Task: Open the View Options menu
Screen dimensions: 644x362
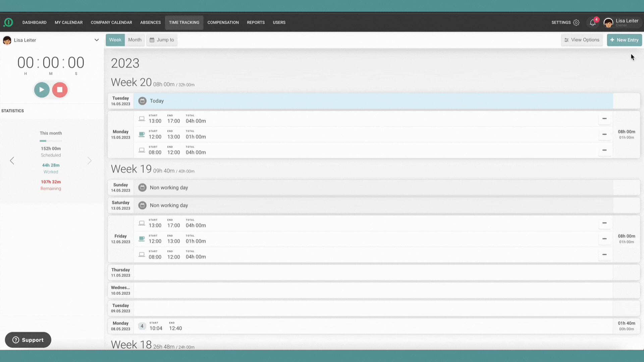Action: [582, 40]
